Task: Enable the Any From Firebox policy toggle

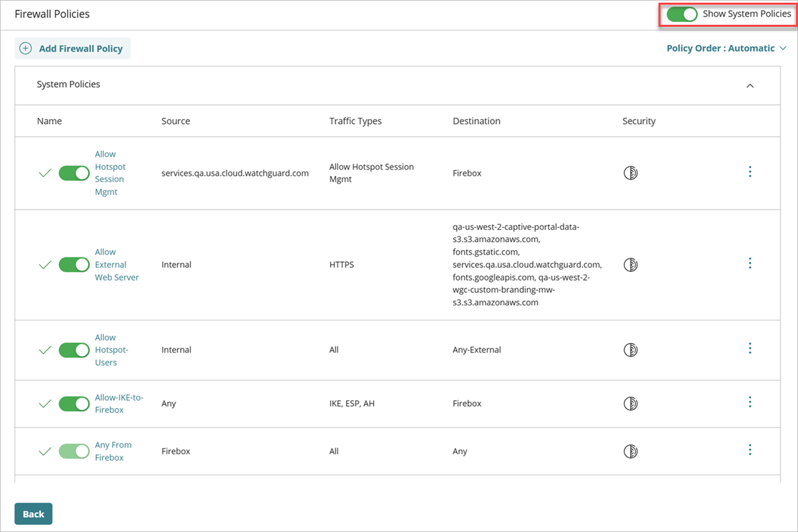Action: click(74, 451)
